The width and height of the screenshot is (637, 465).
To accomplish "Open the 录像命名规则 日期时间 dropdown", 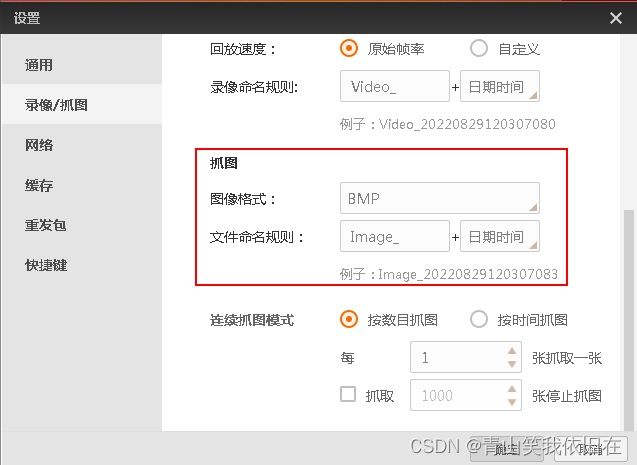I will pos(500,86).
